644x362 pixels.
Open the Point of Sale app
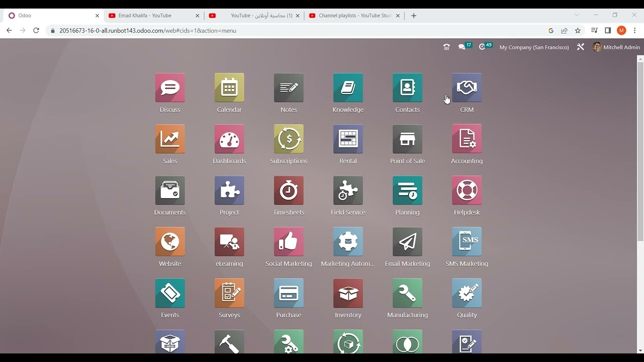tap(408, 139)
